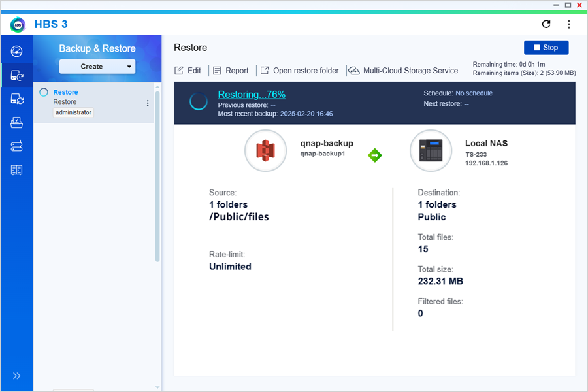Refresh using the reload icon

[x=546, y=24]
